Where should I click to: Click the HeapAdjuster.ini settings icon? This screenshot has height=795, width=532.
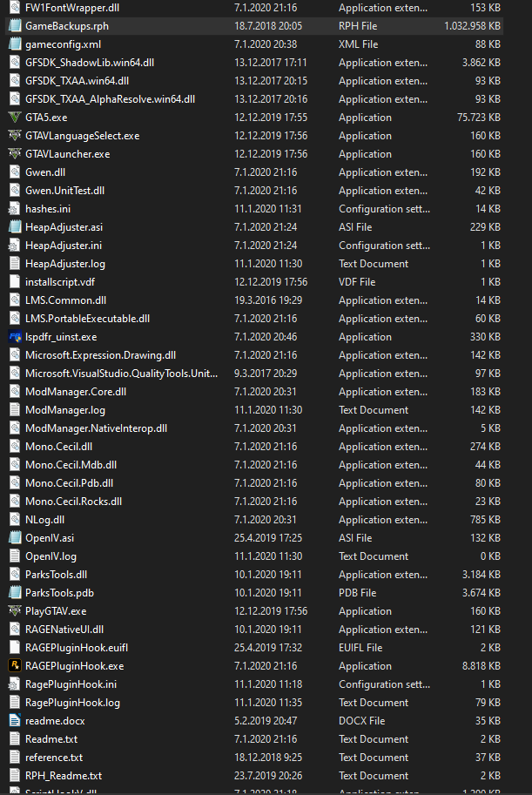pos(15,246)
